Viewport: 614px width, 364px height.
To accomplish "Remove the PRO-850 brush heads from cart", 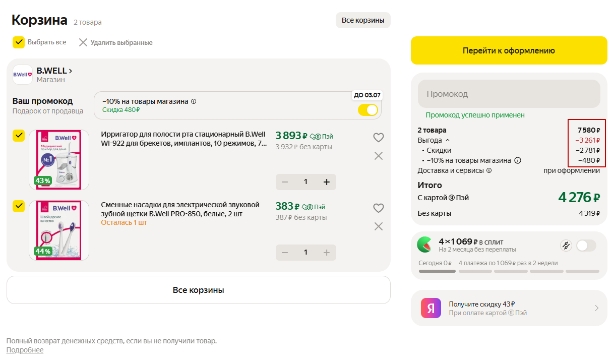I will [x=379, y=226].
